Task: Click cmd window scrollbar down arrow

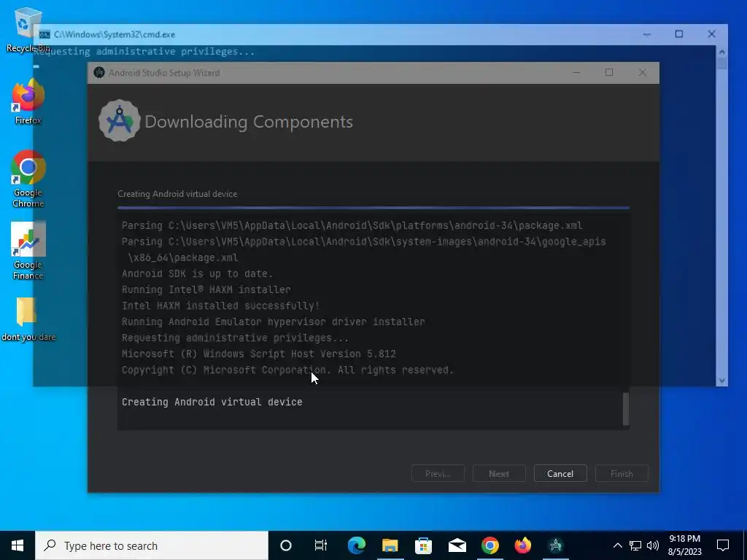Action: tap(721, 381)
